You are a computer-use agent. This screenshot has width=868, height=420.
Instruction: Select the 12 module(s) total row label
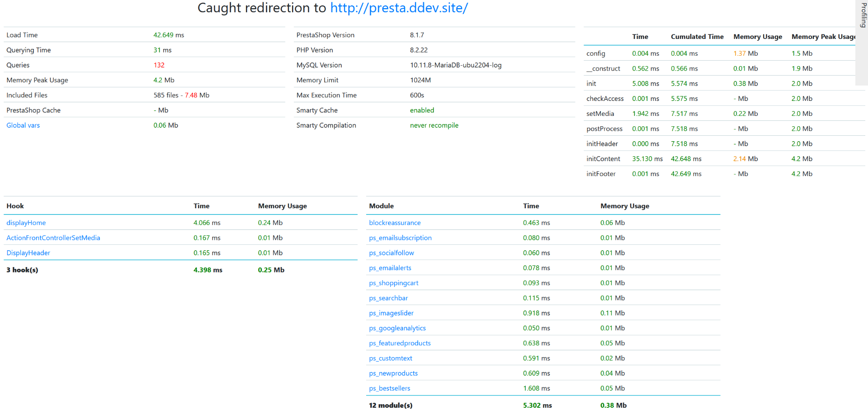[391, 406]
